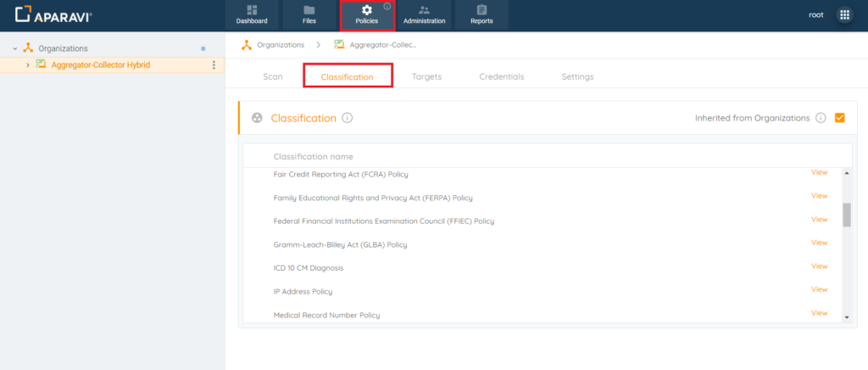Open the Administration section icon

pyautogui.click(x=424, y=10)
